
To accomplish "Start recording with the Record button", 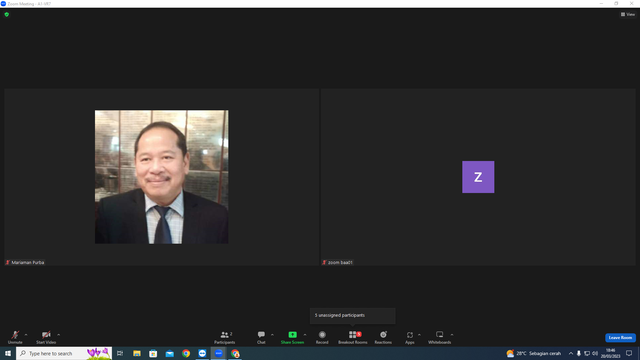I will click(322, 337).
